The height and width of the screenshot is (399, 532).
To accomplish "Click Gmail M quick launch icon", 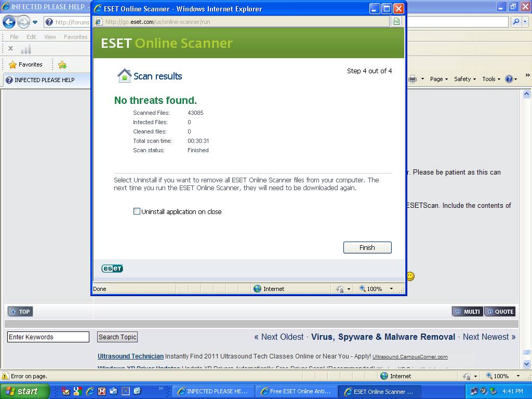I will coord(102,391).
